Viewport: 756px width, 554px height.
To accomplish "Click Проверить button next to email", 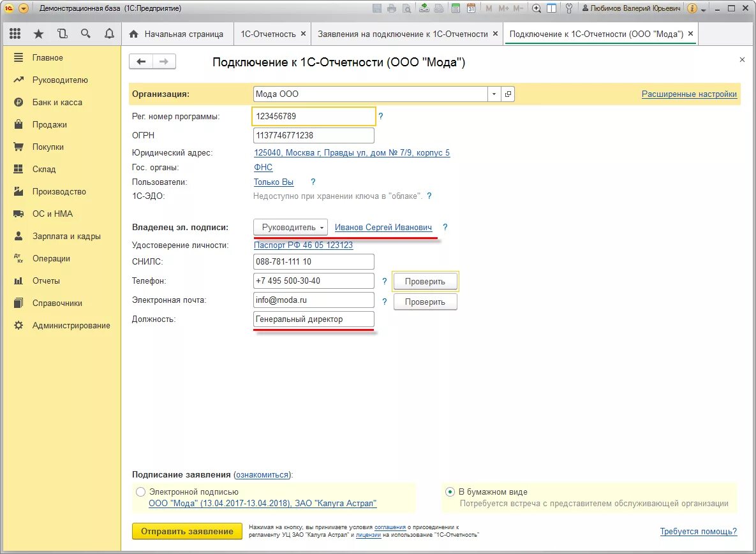I will (x=426, y=302).
